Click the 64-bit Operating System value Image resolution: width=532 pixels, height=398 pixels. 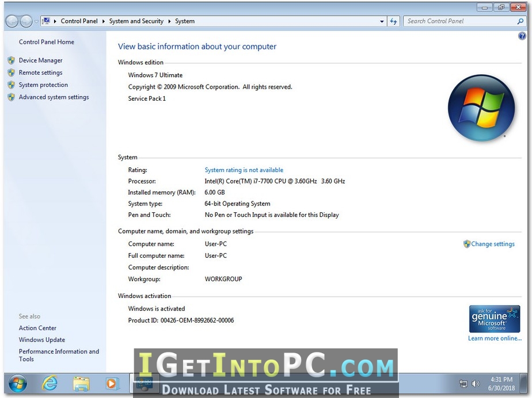[237, 204]
